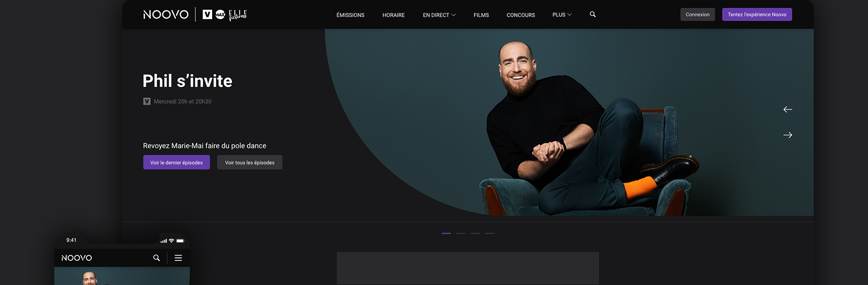
Task: Tap the mobile search icon
Action: pyautogui.click(x=156, y=258)
